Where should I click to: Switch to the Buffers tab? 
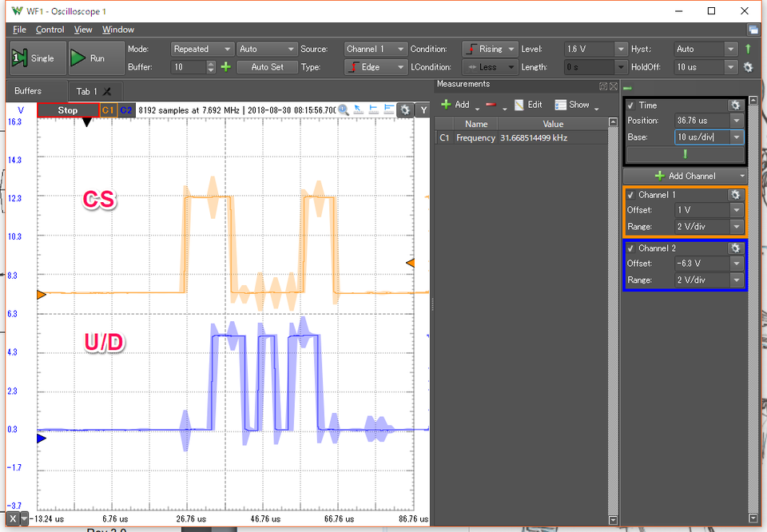point(28,91)
